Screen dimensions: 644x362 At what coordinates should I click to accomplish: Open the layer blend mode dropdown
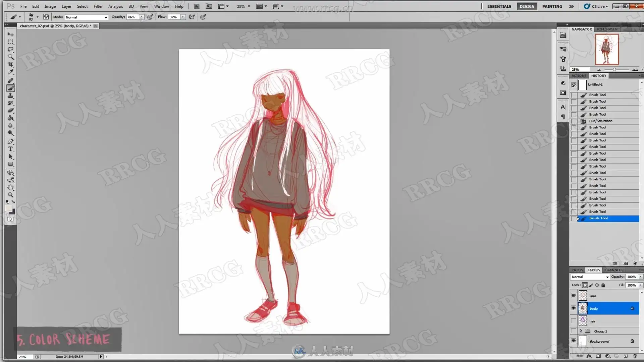coord(590,277)
